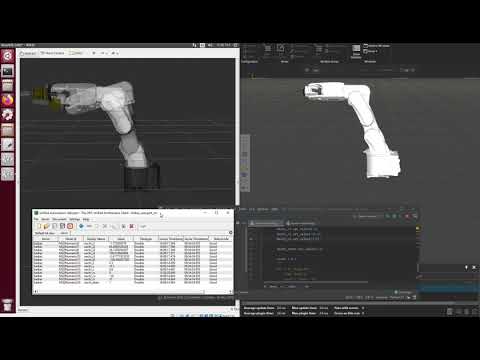Screen dimensions: 480x360
Task: Click the new document icon in OPC client toolbar
Action: point(39,226)
